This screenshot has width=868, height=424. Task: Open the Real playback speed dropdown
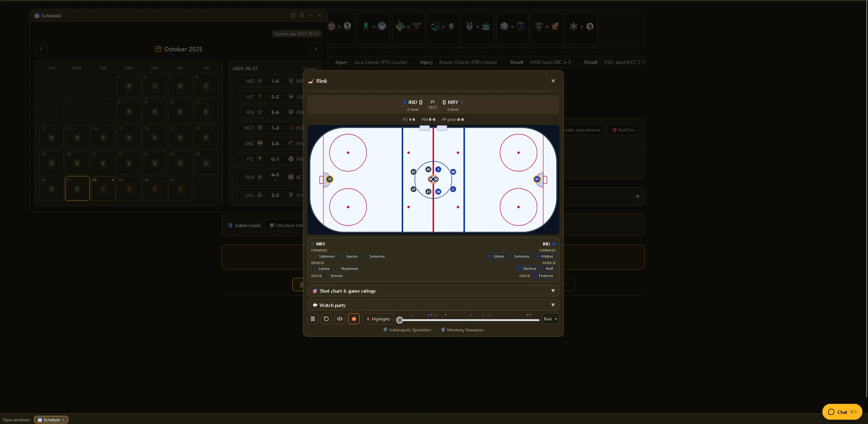point(550,319)
